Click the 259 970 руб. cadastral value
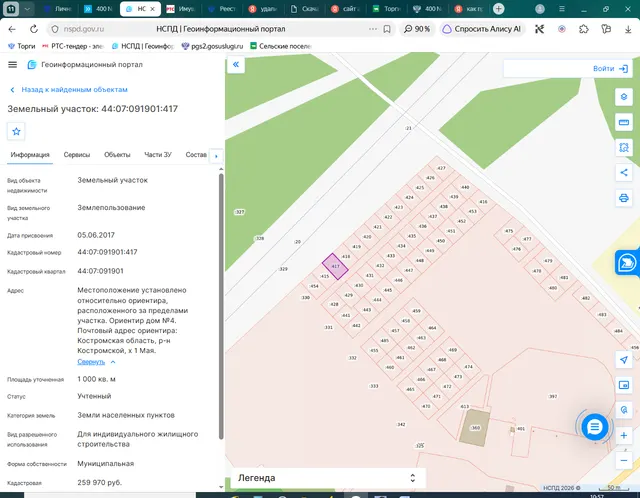 (x=100, y=482)
